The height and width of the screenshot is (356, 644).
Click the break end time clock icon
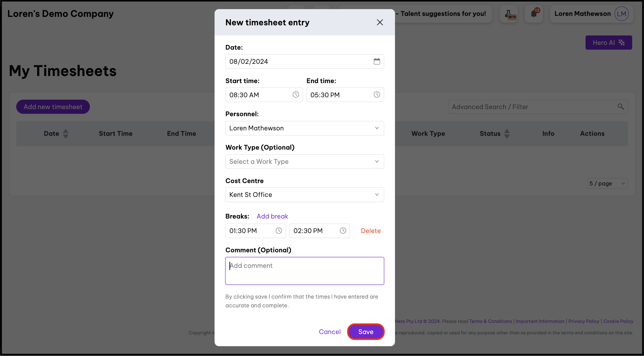pyautogui.click(x=343, y=231)
